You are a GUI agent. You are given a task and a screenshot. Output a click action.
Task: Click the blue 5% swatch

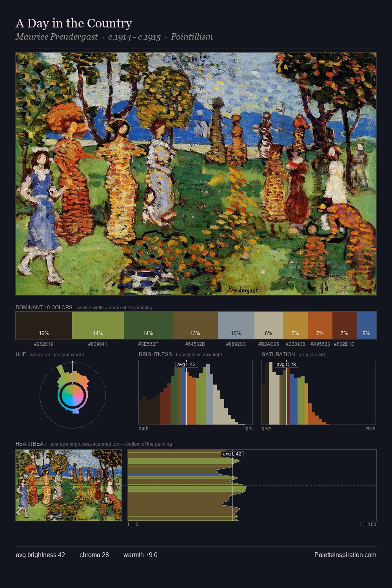[x=367, y=325]
